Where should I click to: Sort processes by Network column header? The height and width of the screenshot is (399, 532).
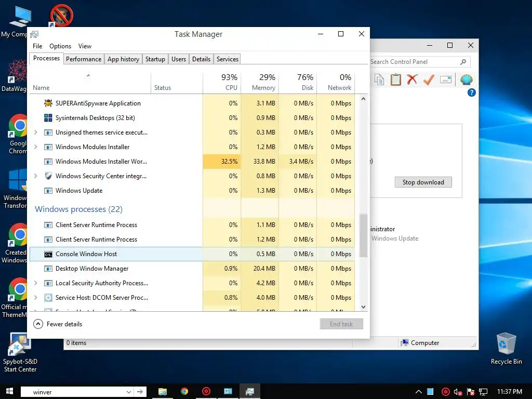click(x=336, y=83)
